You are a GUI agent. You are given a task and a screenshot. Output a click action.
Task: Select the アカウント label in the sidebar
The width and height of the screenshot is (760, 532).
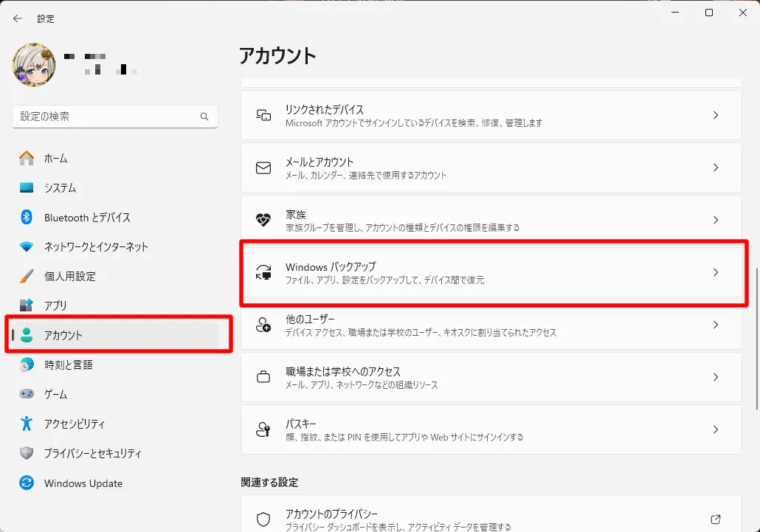(63, 335)
